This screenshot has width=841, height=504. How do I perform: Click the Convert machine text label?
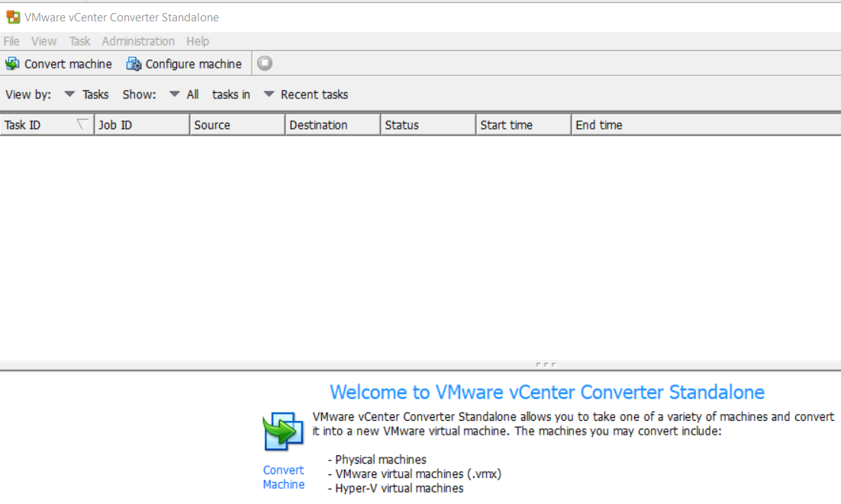(68, 64)
